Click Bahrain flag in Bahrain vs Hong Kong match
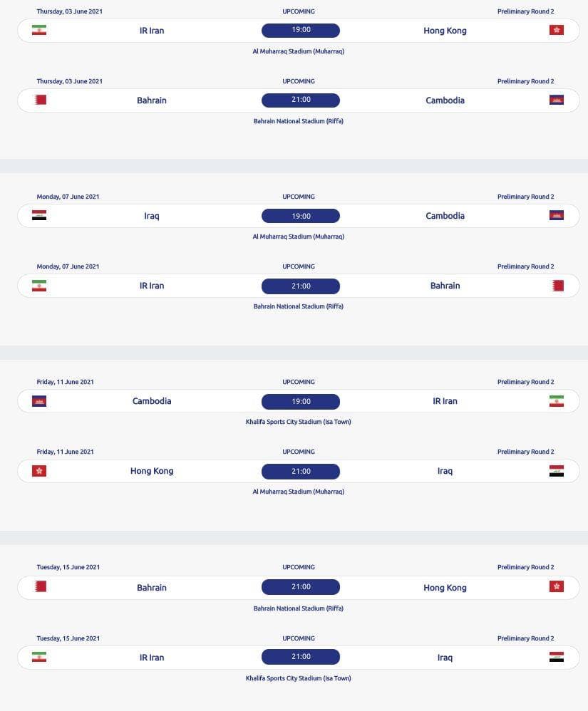Viewport: 588px width, 711px height. (41, 586)
